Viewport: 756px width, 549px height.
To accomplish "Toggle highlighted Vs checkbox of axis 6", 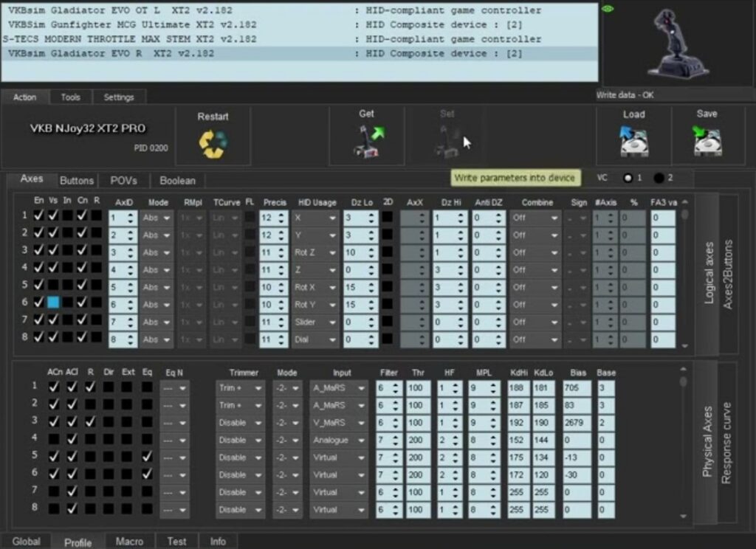I will point(53,303).
